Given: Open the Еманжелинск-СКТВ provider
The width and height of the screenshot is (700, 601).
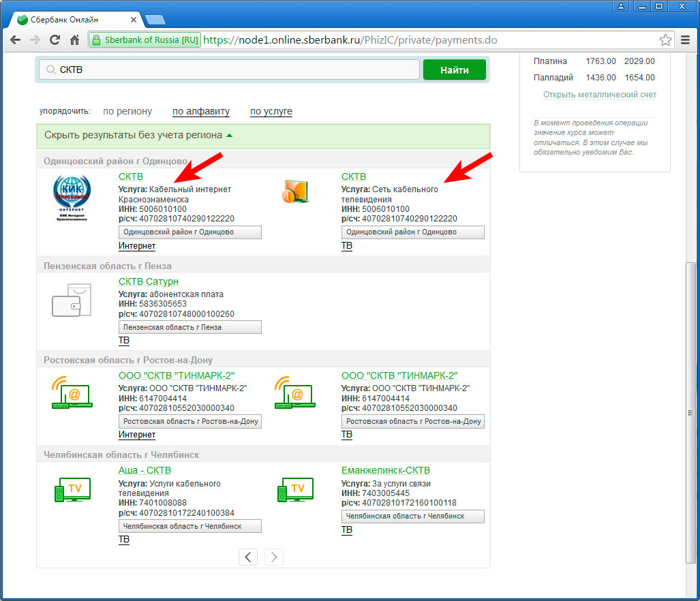Looking at the screenshot, I should pos(385,470).
